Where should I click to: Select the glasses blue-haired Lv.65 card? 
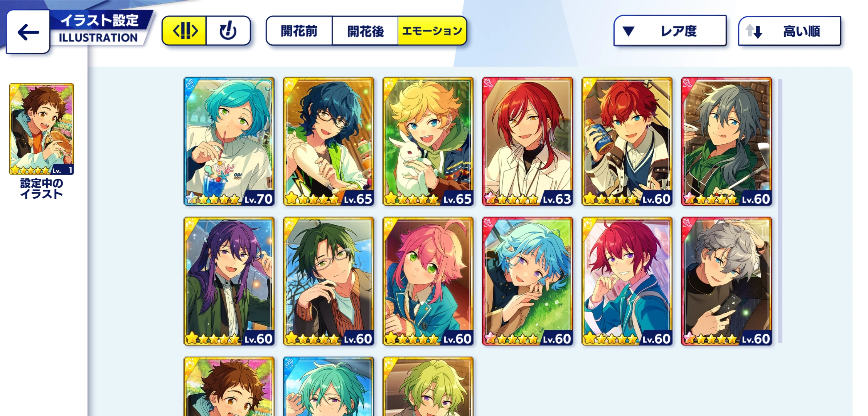pyautogui.click(x=329, y=141)
